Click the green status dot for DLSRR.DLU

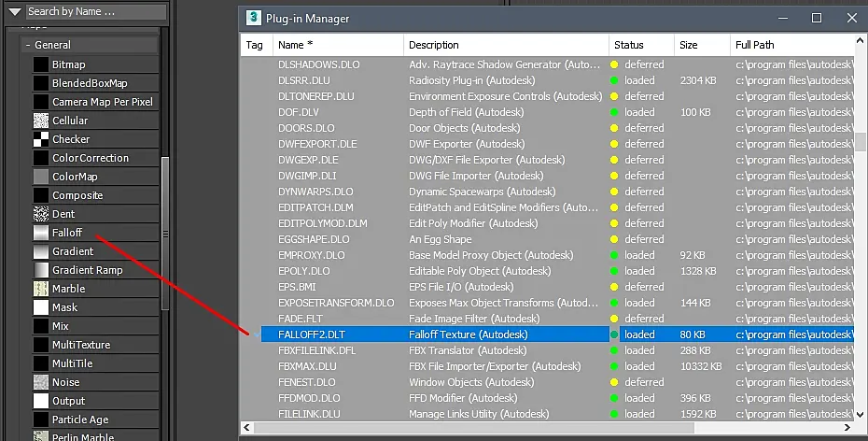point(614,80)
